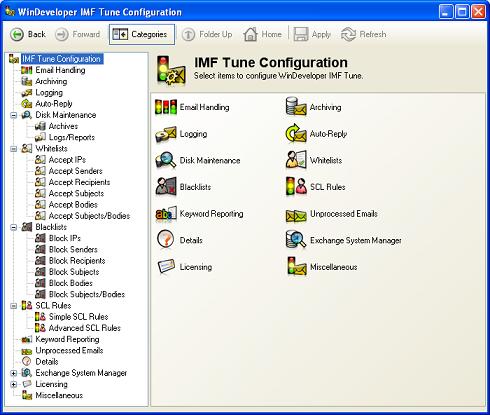
Task: Open the Details icon in main pane
Action: (166, 239)
